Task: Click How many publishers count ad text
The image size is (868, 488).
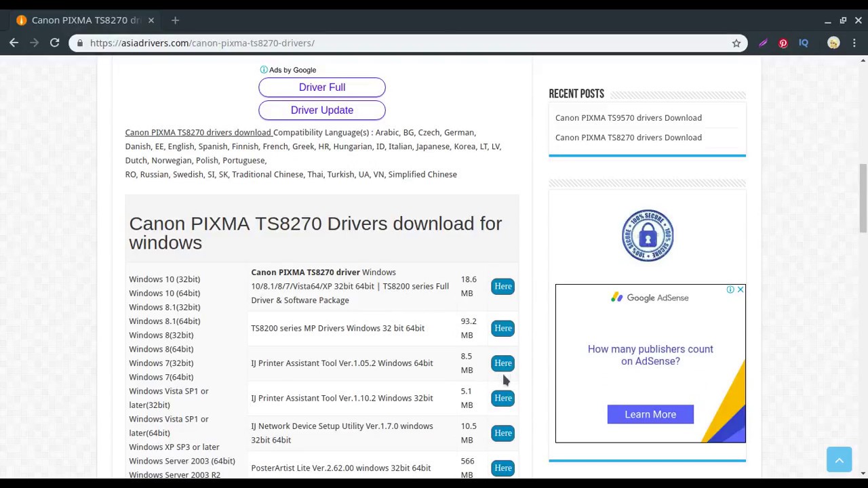Action: coord(650,355)
